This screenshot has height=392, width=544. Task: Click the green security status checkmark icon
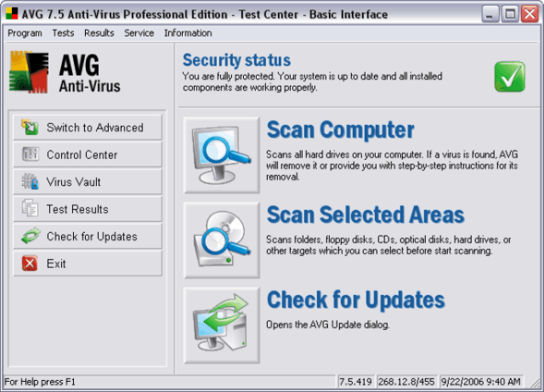510,77
